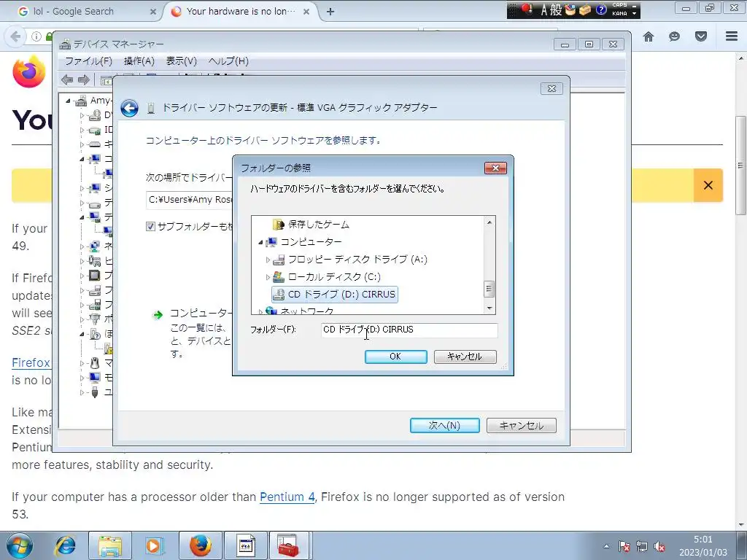Click the USB controller category icon
Screen dimensions: 747x560
click(95, 392)
